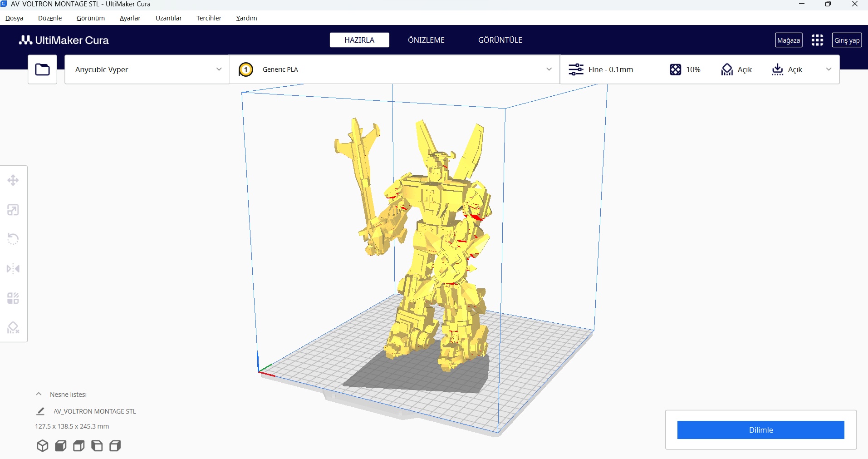
Task: Switch to left side view cube icon
Action: coord(97,446)
